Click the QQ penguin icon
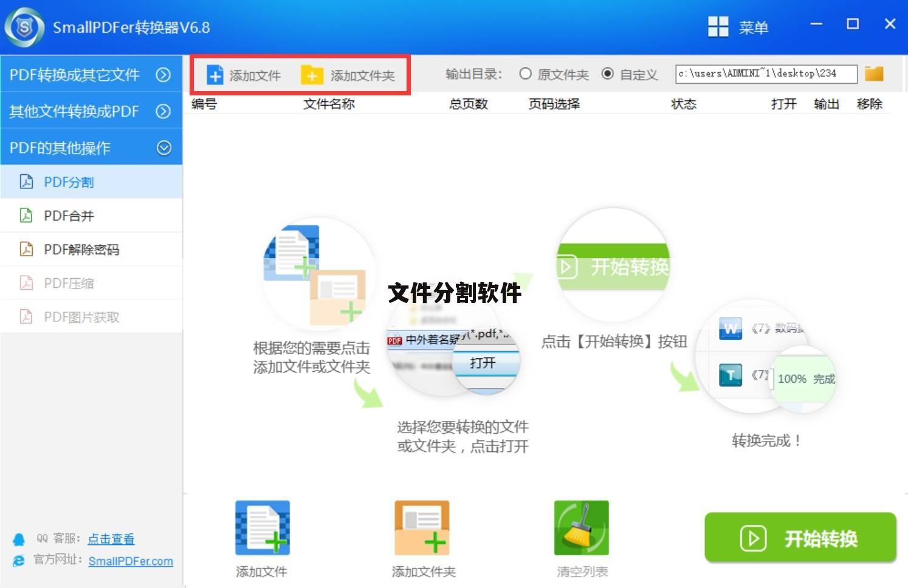Image resolution: width=908 pixels, height=588 pixels. [19, 539]
